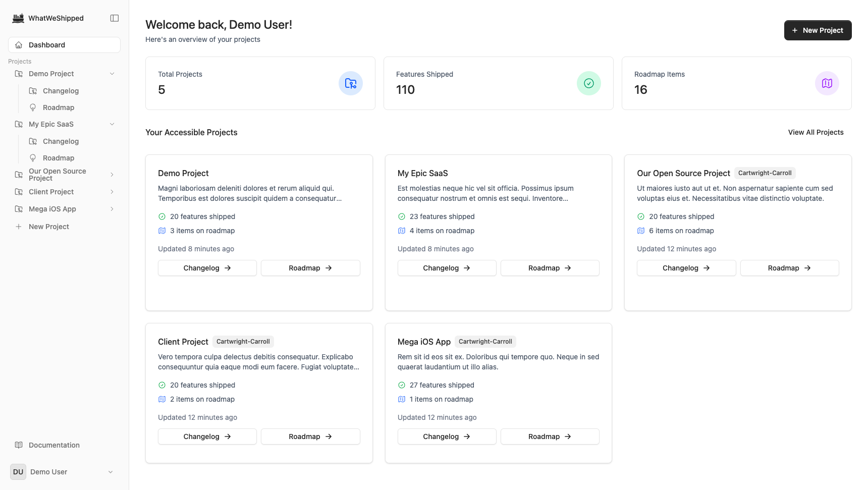Expand the Mega iOS App sidebar chevron

pos(112,209)
